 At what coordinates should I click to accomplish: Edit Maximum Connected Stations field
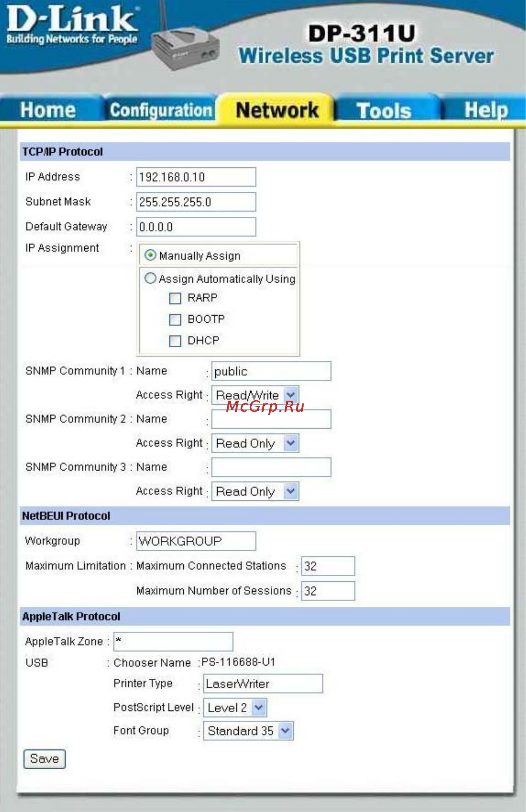pyautogui.click(x=328, y=566)
